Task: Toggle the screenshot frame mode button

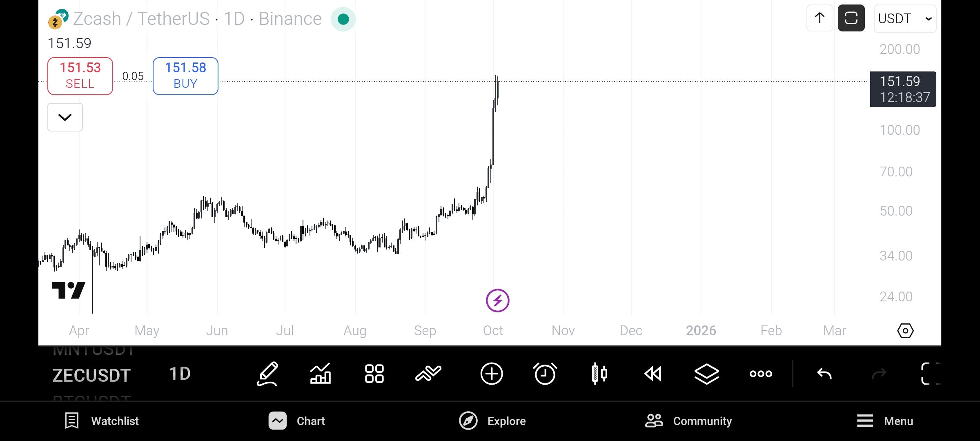Action: 851,18
